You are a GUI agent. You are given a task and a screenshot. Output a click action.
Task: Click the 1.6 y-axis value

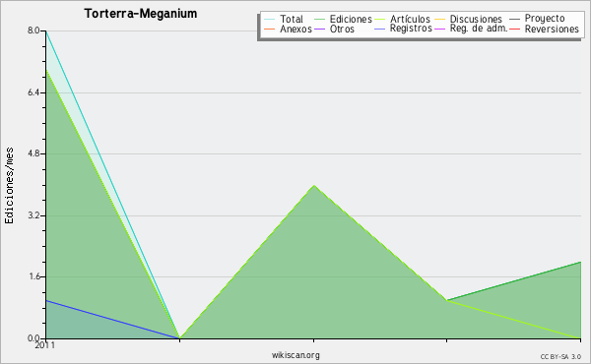[x=33, y=276]
